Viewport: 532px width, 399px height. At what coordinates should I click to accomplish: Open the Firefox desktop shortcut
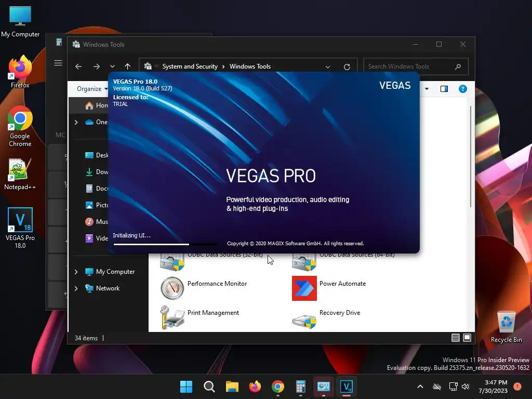20,72
